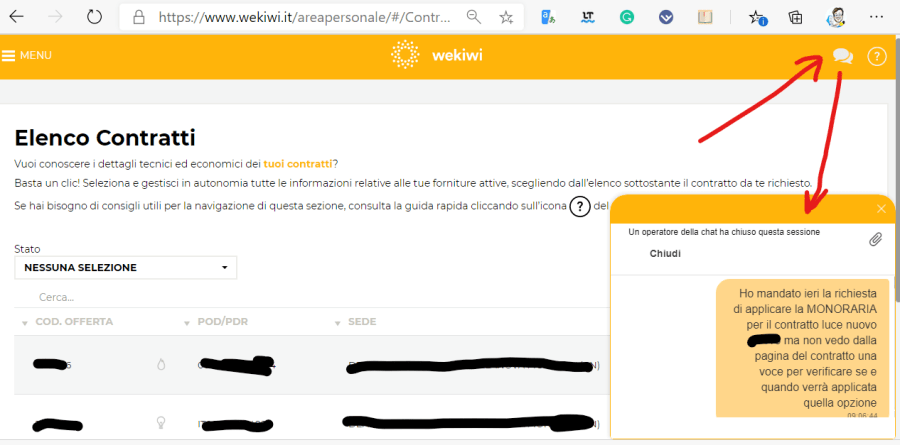Open browser settings three-dots menu
The image size is (900, 445).
(x=876, y=17)
